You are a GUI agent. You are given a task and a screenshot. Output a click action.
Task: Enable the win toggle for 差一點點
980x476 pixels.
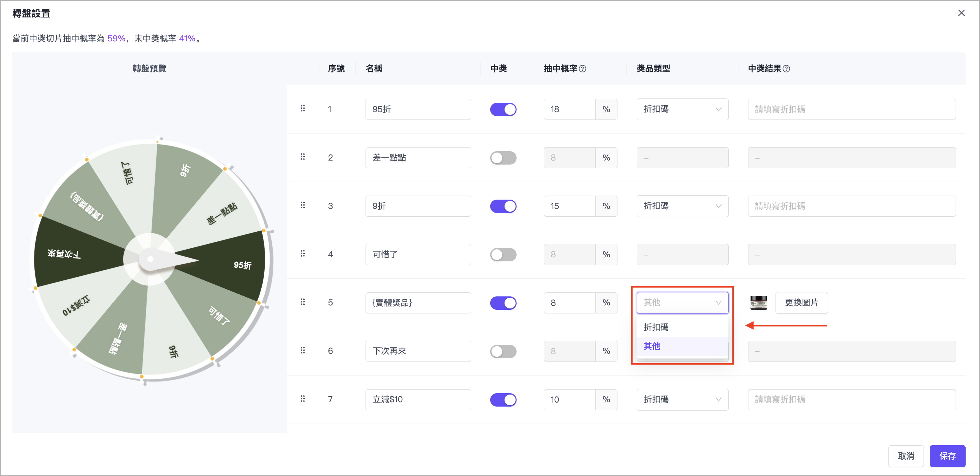click(503, 158)
